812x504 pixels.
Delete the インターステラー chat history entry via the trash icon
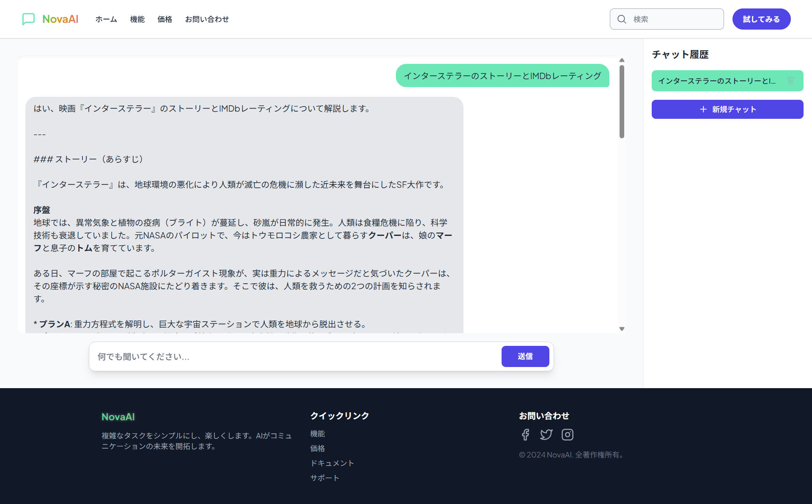(x=790, y=81)
